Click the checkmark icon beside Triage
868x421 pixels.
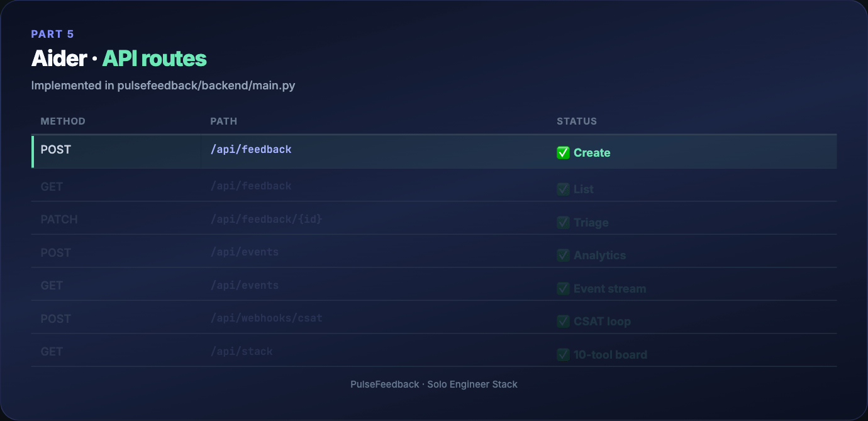click(563, 222)
